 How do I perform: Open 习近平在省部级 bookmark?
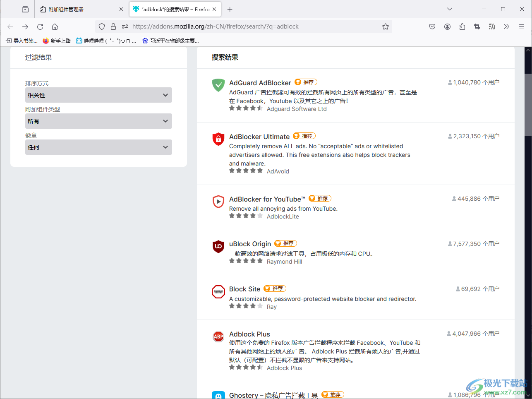click(170, 41)
